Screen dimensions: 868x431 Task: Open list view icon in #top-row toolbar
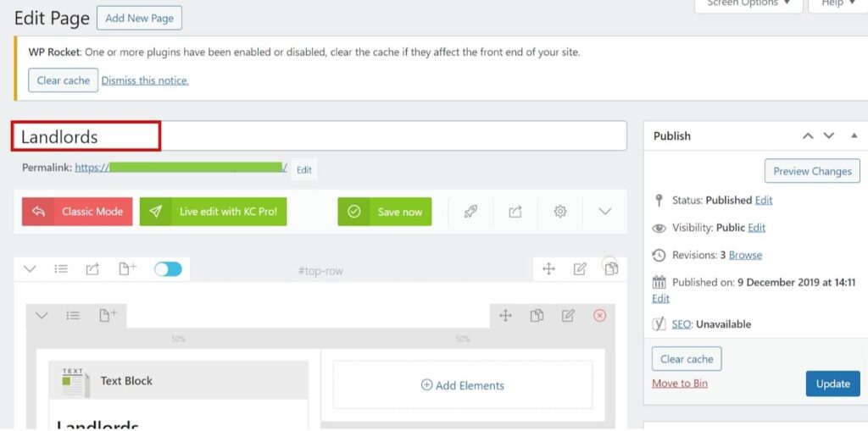(61, 269)
